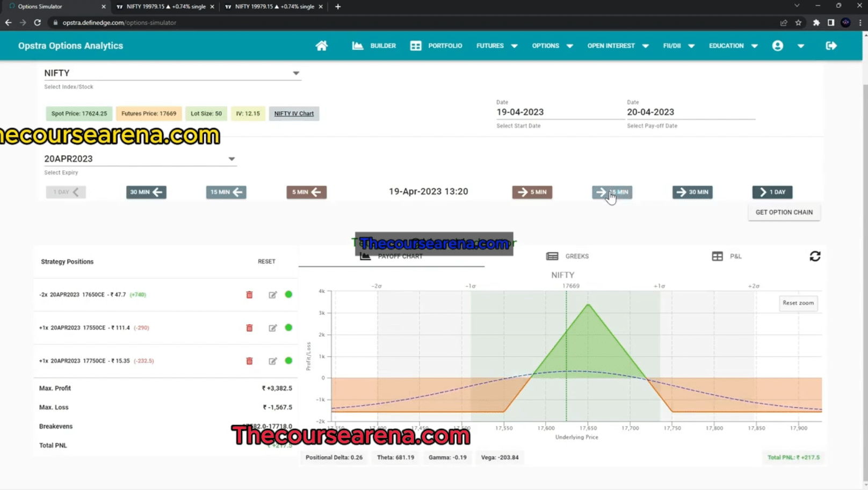Toggle the 17750CE leg green switch
This screenshot has height=490, width=868.
[288, 361]
